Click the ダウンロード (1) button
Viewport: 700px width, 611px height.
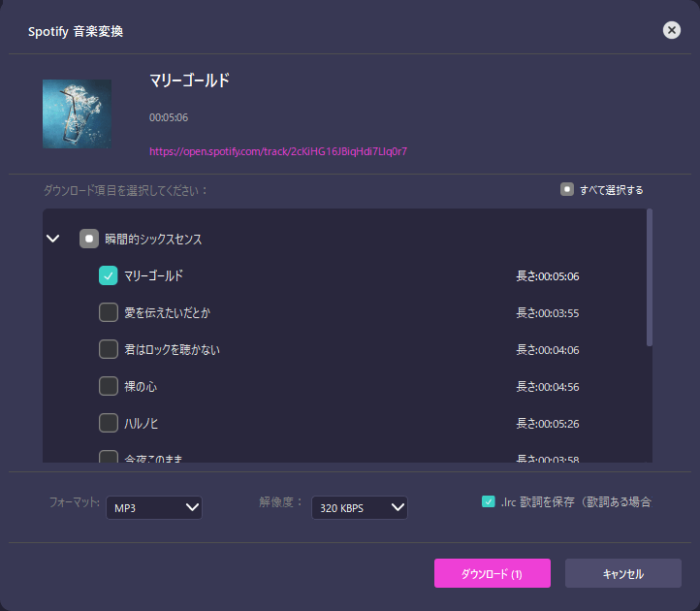(492, 573)
